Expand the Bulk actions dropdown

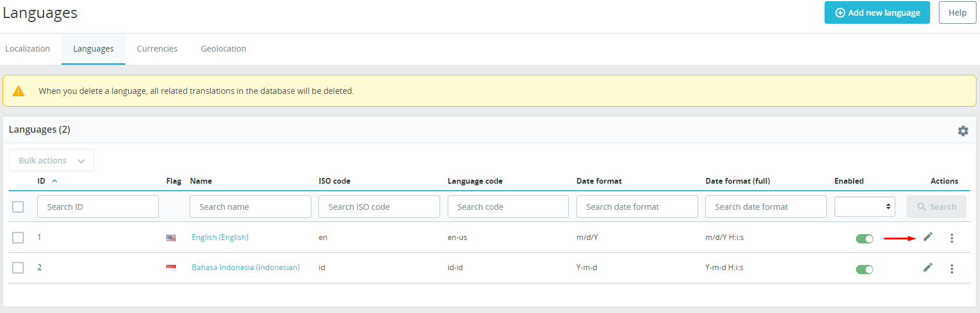(52, 161)
